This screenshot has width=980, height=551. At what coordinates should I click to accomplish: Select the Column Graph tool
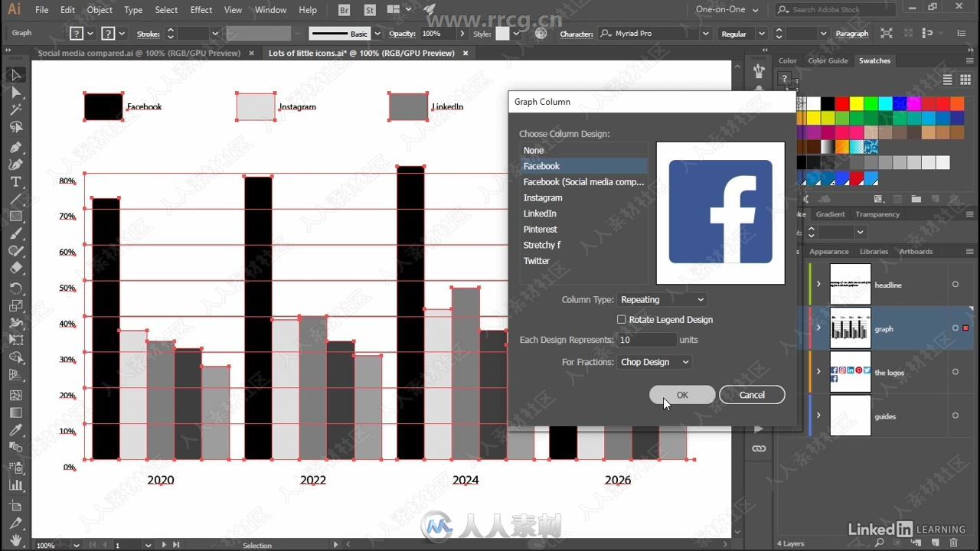click(x=15, y=485)
